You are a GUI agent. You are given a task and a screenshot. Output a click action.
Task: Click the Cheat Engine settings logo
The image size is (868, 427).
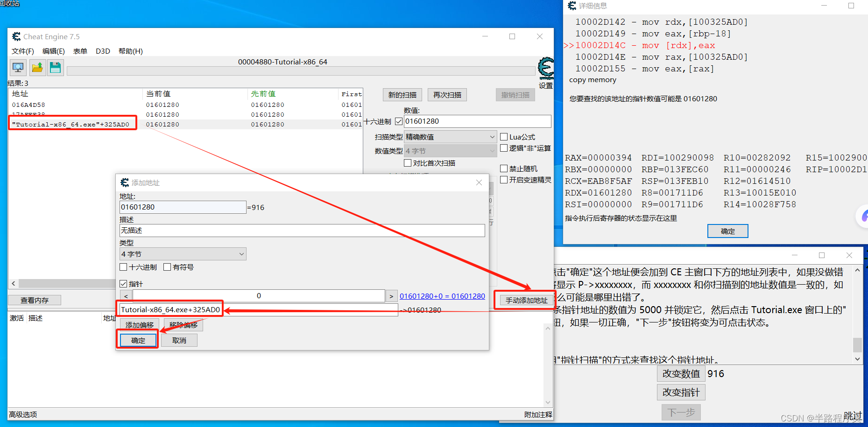click(545, 68)
